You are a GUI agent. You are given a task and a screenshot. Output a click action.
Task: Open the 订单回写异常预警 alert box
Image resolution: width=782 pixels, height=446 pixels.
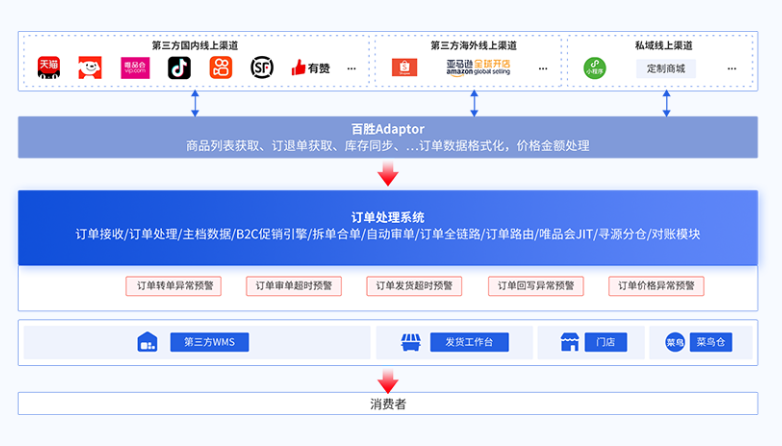click(x=536, y=286)
